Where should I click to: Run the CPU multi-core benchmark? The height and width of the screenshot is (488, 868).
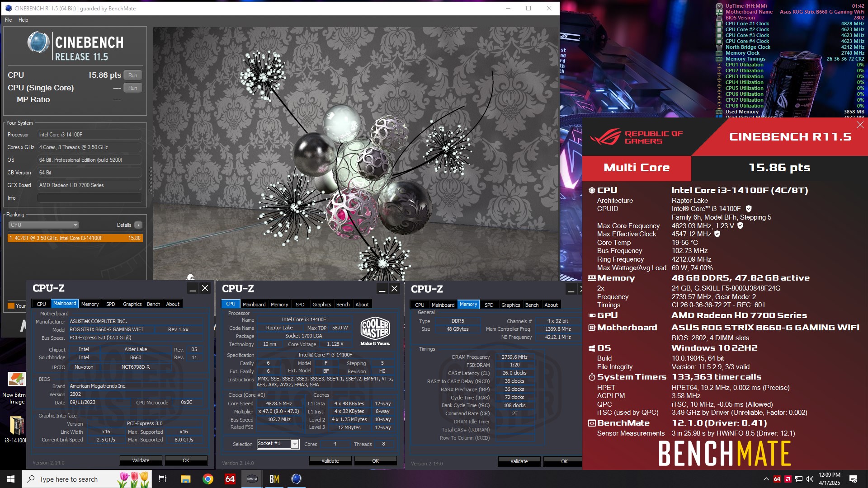click(132, 75)
